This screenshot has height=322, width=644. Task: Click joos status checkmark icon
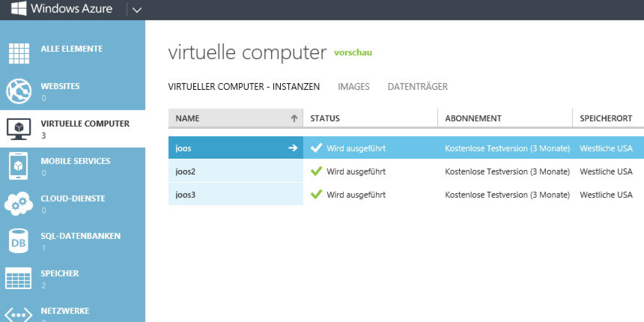(316, 148)
